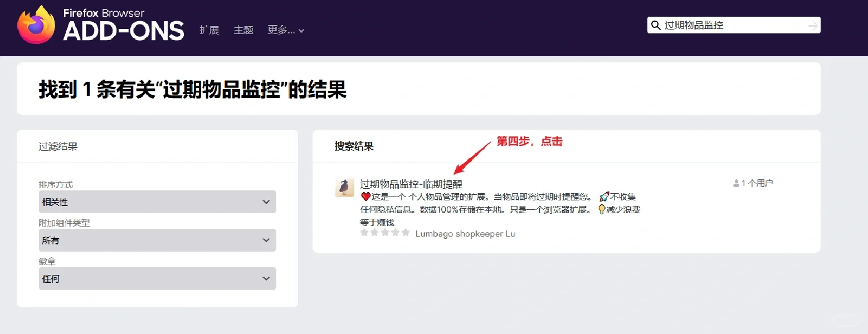Image resolution: width=868 pixels, height=334 pixels.
Task: Click the 找到 1 条结果 heading
Action: point(193,89)
